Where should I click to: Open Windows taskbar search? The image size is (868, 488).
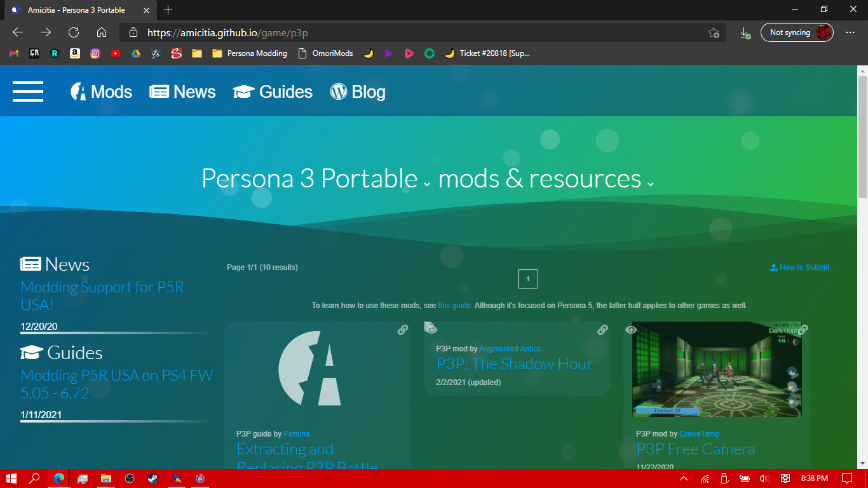[x=35, y=478]
